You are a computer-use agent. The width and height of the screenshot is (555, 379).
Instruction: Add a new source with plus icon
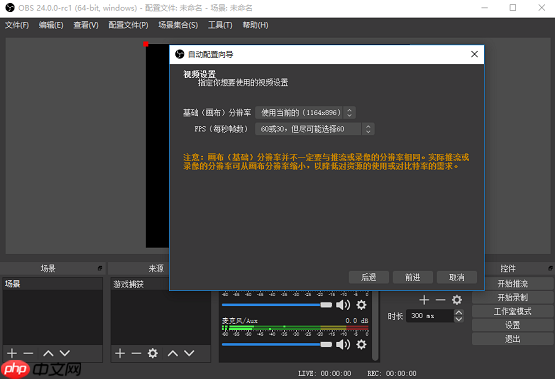[120, 353]
